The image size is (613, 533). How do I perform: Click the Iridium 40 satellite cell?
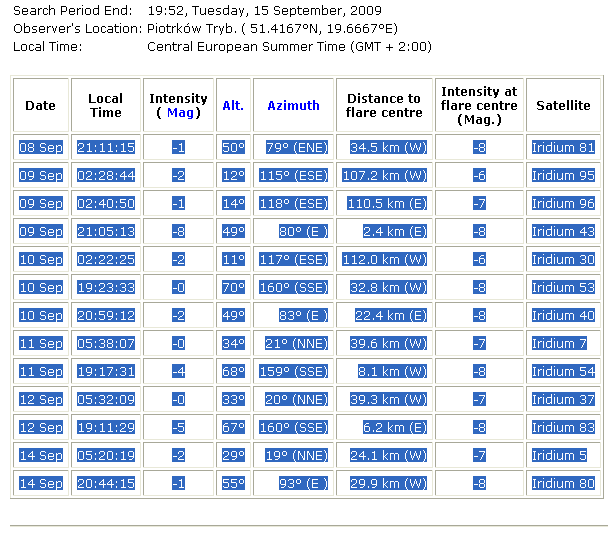pyautogui.click(x=563, y=315)
